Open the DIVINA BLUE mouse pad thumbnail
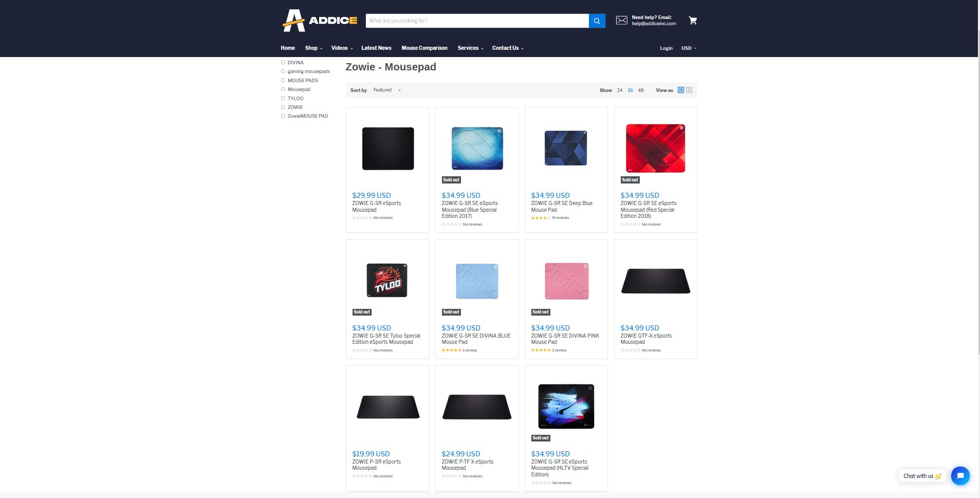This screenshot has height=498, width=980. coord(477,281)
